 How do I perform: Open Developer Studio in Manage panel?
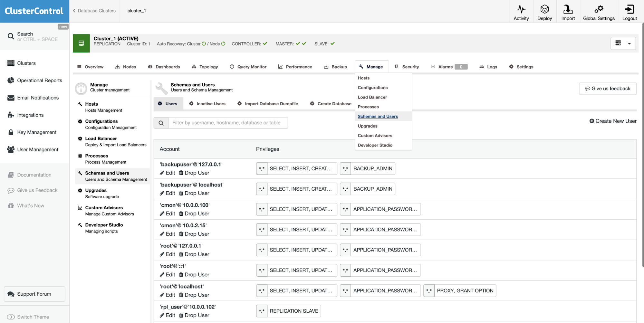[x=112, y=228]
